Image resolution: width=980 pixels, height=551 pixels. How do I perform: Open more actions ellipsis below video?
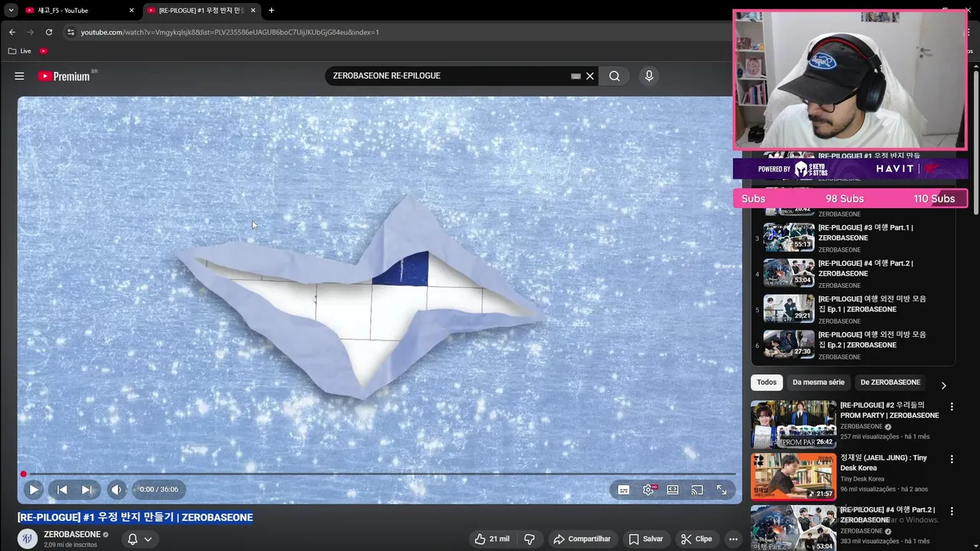point(733,539)
